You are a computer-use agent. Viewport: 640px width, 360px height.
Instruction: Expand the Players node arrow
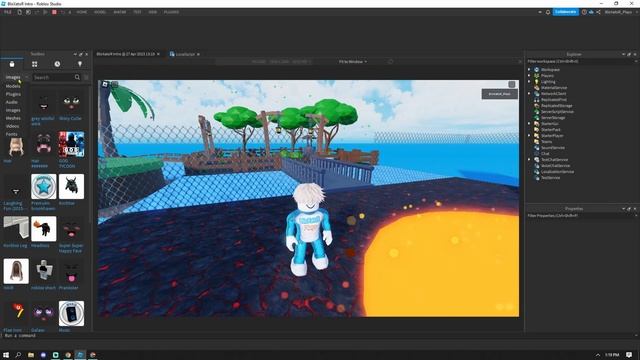(x=529, y=76)
